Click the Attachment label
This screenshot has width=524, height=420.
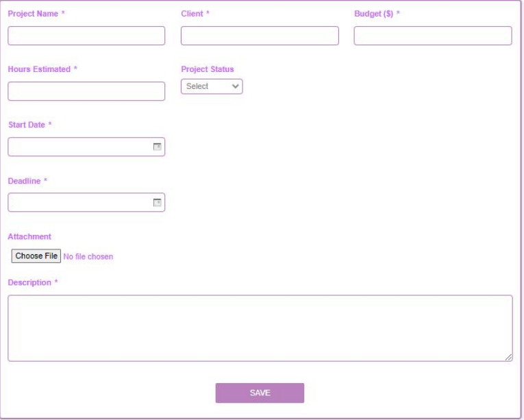tap(29, 236)
